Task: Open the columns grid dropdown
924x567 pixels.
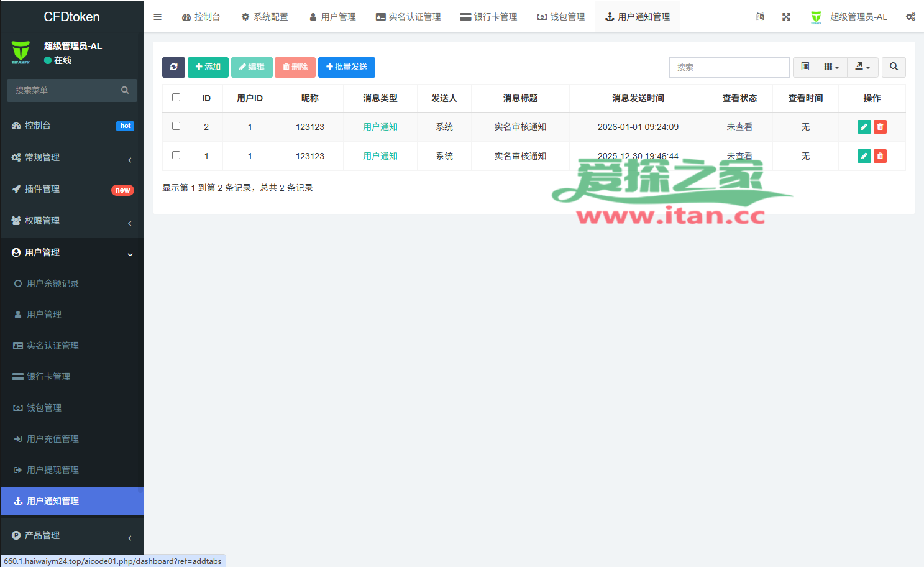Action: (831, 67)
